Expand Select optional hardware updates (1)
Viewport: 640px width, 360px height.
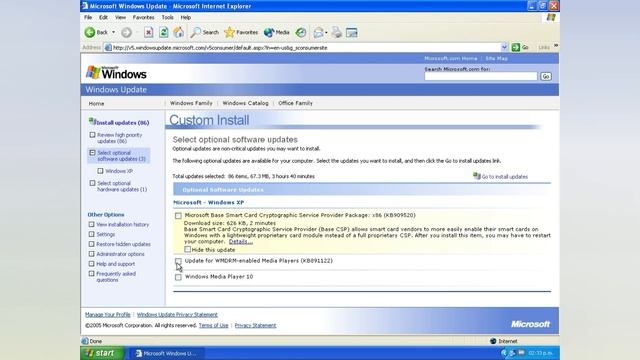92,183
